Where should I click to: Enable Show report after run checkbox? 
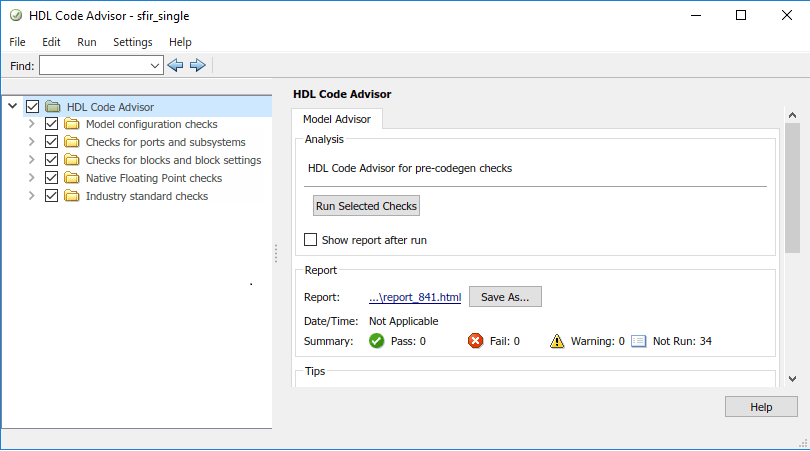pos(310,240)
